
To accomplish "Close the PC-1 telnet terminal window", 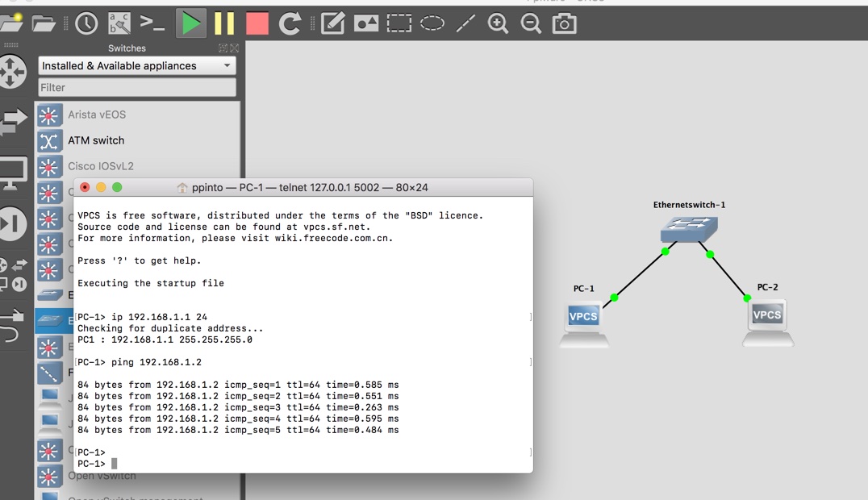I will [x=85, y=187].
